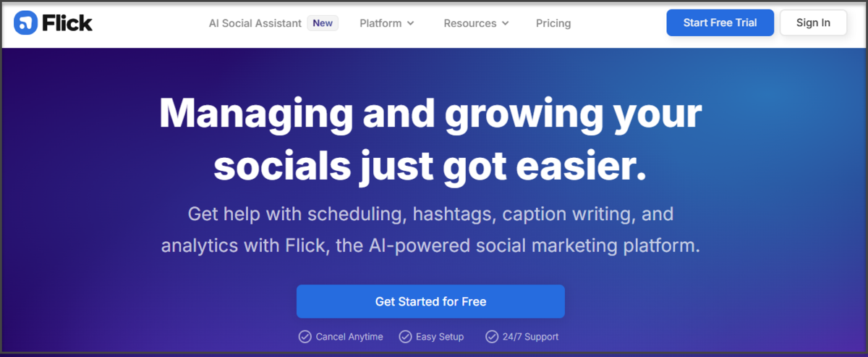868x357 pixels.
Task: Click the checkmark icon beside Easy Setup
Action: (405, 337)
